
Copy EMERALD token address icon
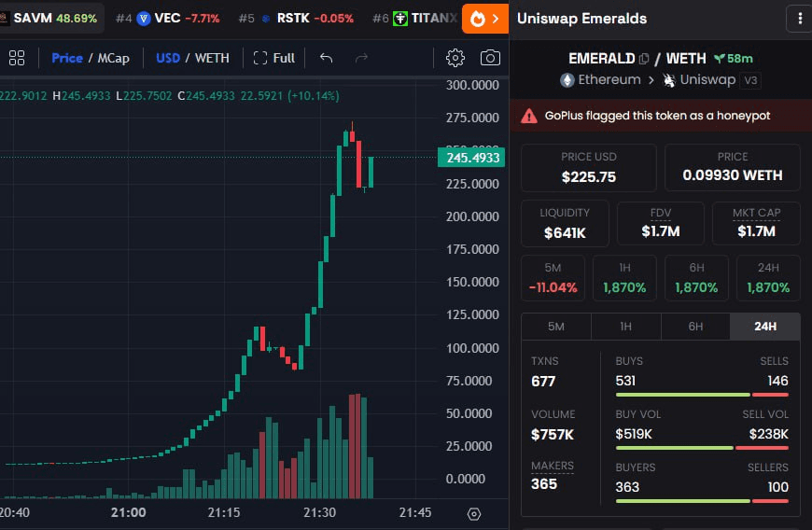[644, 59]
